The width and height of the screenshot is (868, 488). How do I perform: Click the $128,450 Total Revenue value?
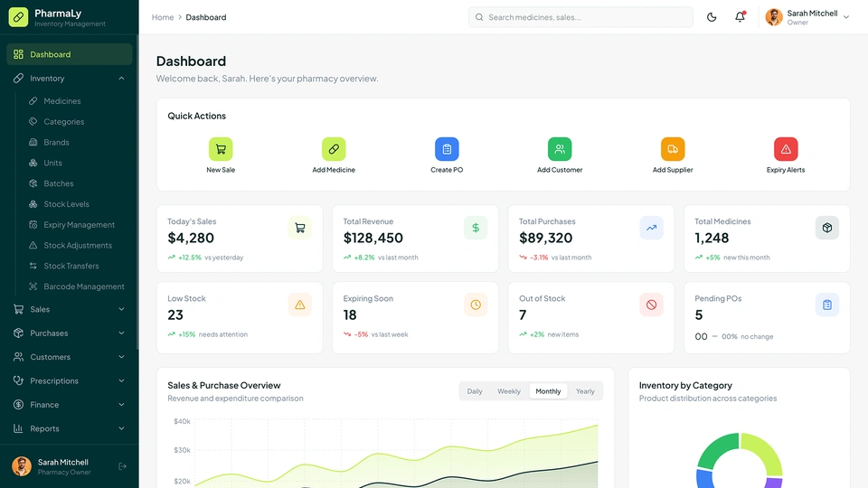click(x=373, y=238)
